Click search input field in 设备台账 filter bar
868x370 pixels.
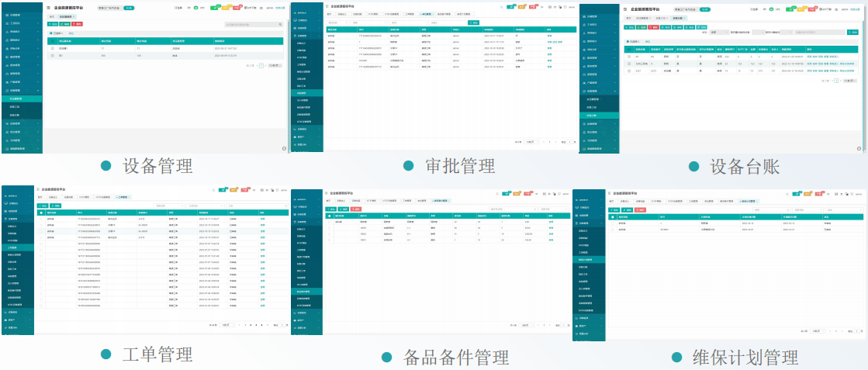coord(819,32)
